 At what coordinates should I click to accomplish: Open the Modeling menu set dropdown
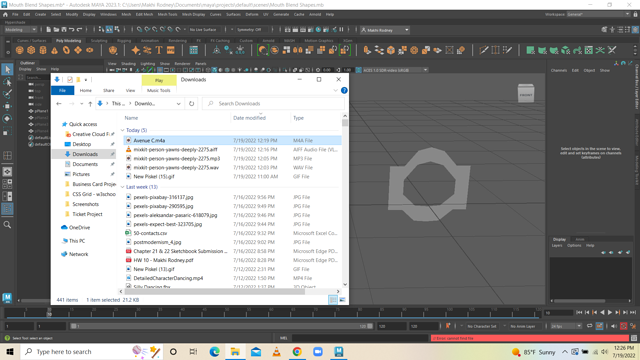click(x=20, y=29)
